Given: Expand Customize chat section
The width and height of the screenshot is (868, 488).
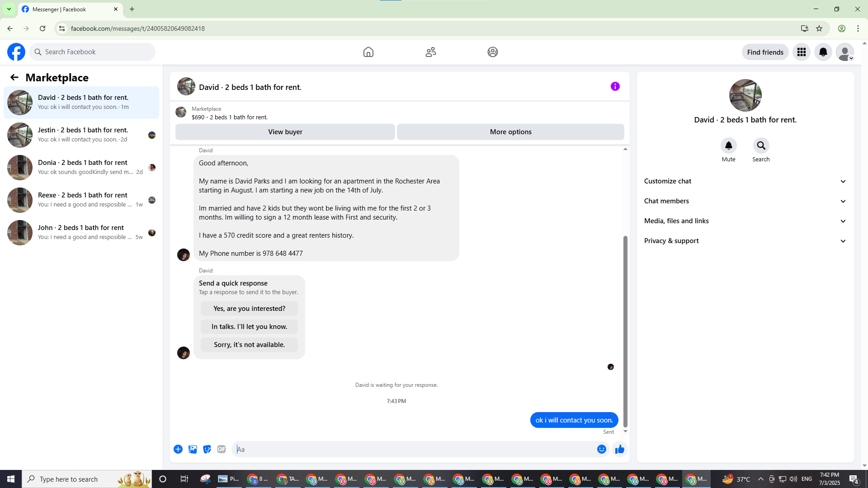Looking at the screenshot, I should pos(745,181).
